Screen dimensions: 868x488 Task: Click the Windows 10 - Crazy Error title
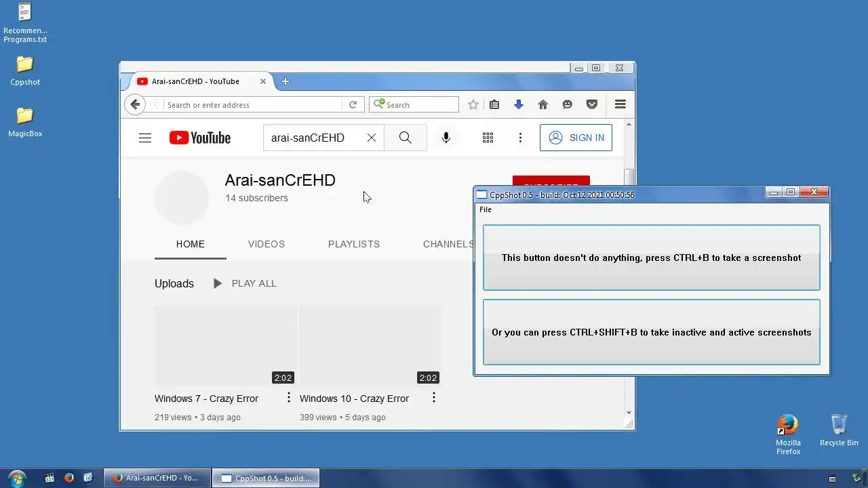pos(355,399)
